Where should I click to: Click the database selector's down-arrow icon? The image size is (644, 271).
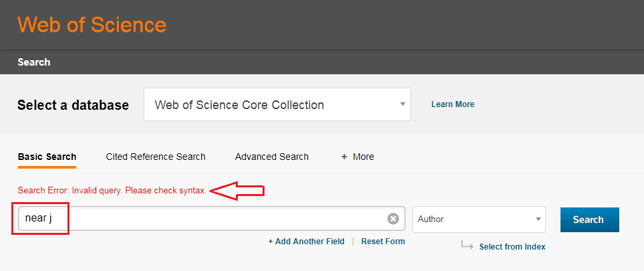[402, 104]
